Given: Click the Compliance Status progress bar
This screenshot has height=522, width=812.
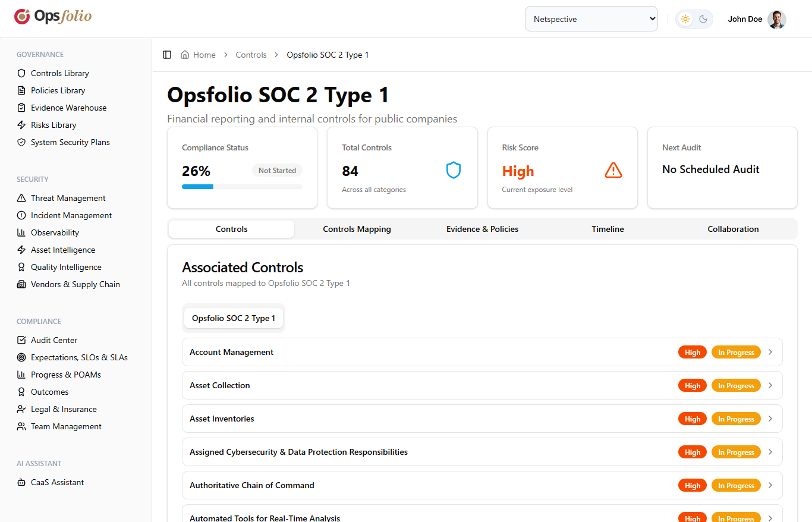Looking at the screenshot, I should (x=242, y=186).
